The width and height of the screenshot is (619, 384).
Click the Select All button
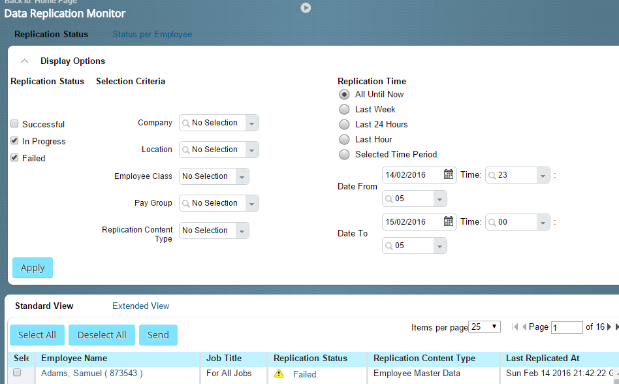point(37,335)
